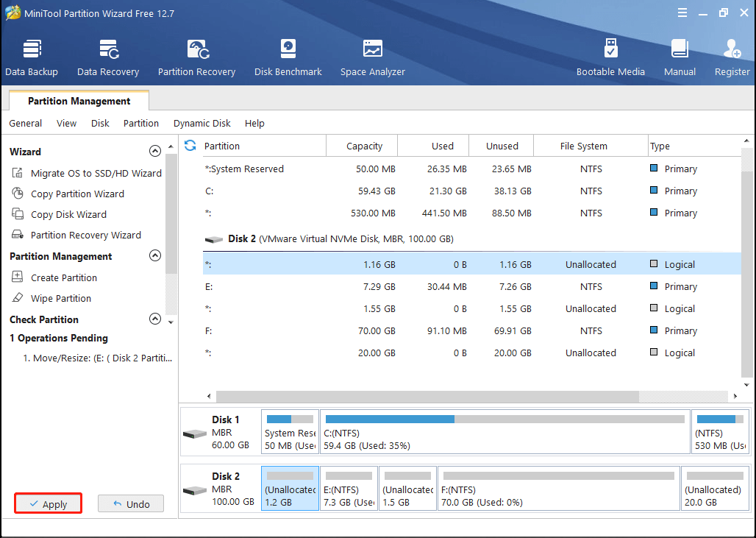Sort by the Capacity column header
Image resolution: width=756 pixels, height=538 pixels.
tap(362, 146)
